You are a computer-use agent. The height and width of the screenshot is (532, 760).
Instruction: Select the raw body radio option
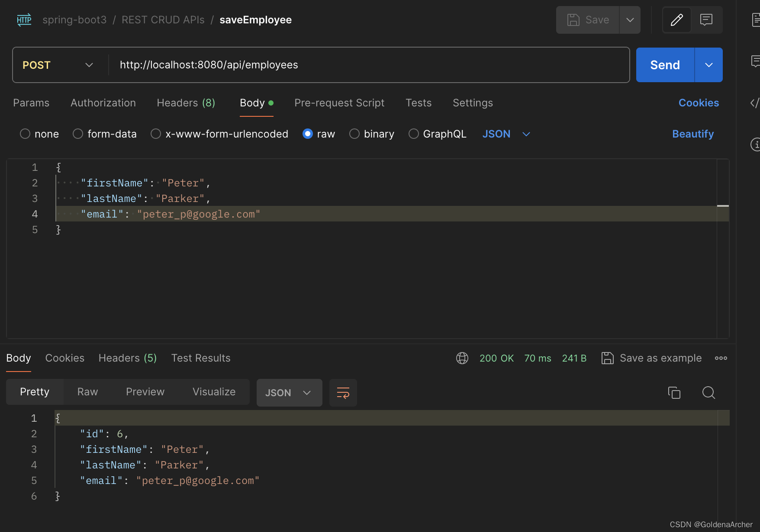[308, 134]
